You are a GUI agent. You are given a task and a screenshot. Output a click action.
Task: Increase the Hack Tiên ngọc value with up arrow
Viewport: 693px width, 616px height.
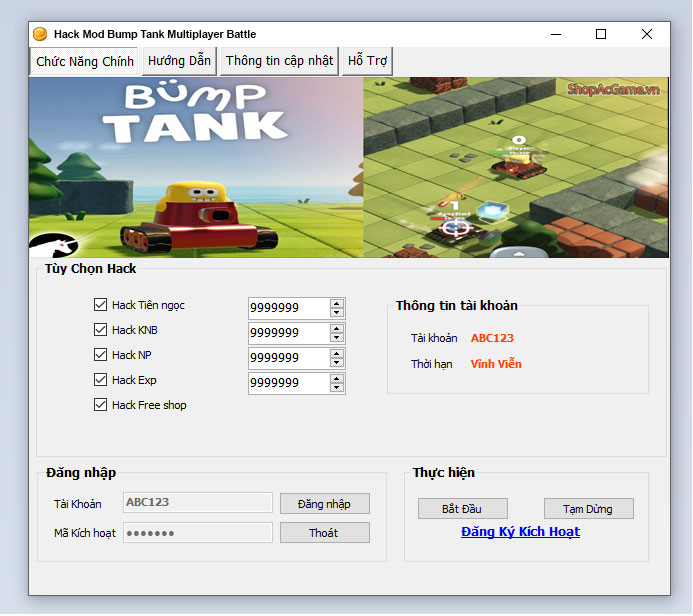[337, 303]
